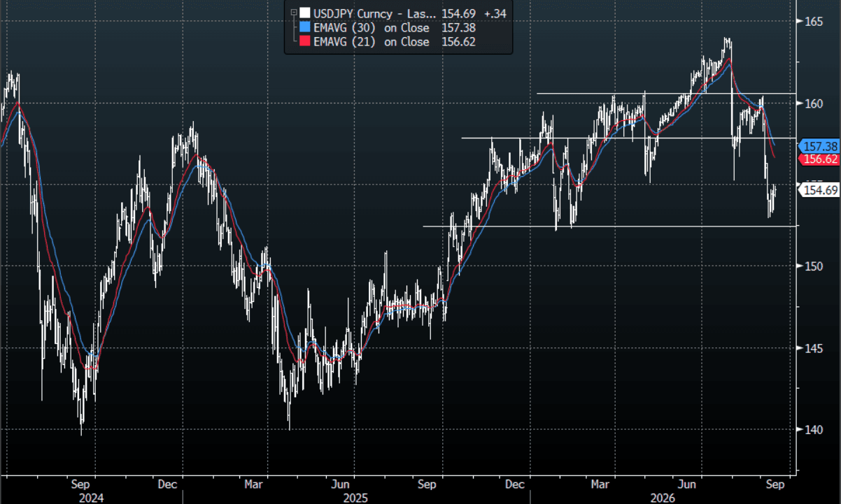
Task: Click the red EMAVG (21) legend swatch
Action: pyautogui.click(x=305, y=42)
